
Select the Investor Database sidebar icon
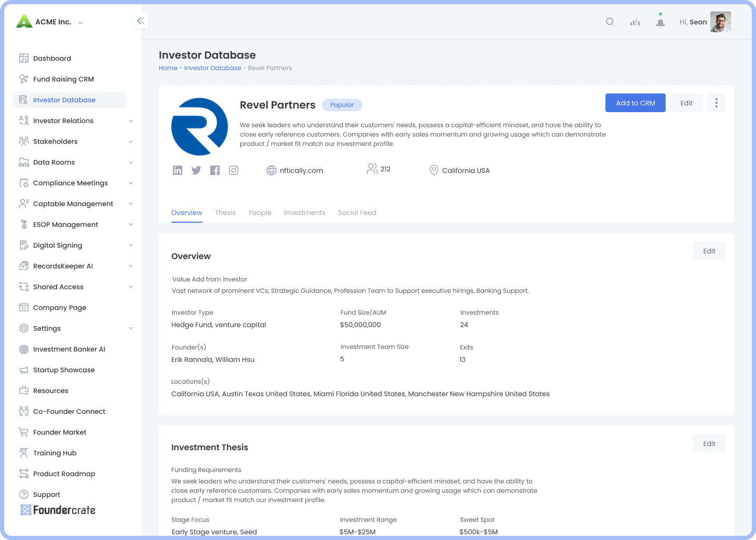[x=24, y=100]
